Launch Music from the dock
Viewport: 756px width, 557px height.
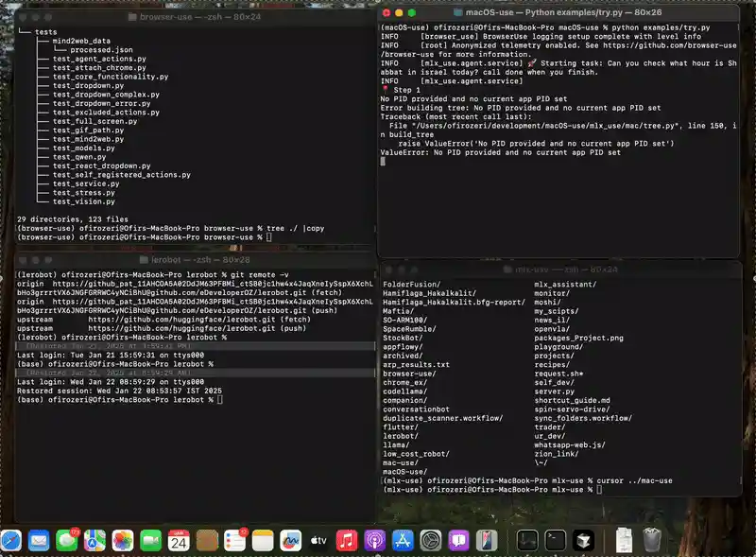click(x=347, y=540)
